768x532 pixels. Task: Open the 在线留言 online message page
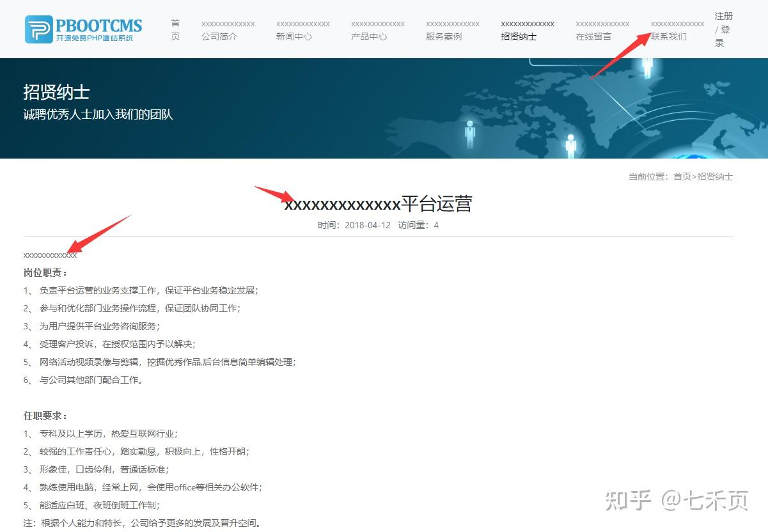597,29
